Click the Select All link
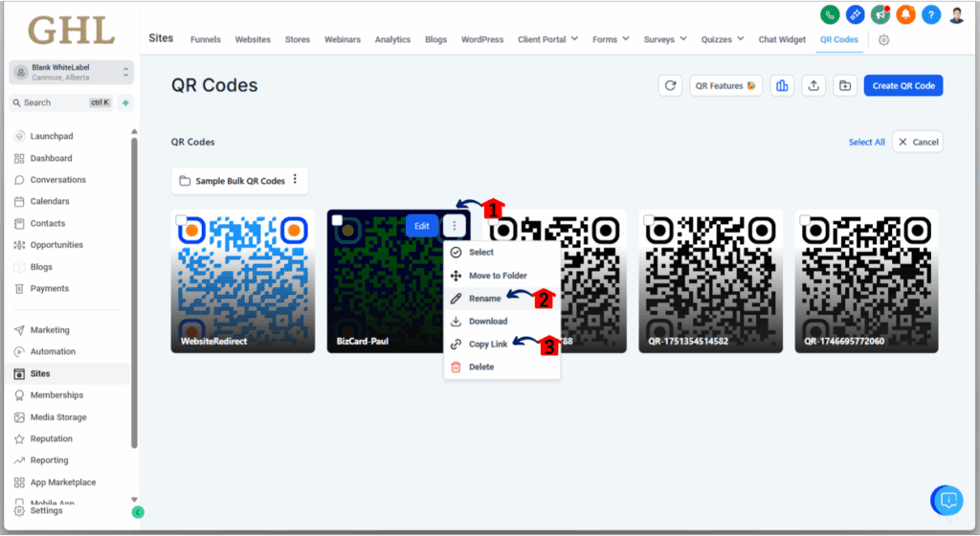 (866, 142)
